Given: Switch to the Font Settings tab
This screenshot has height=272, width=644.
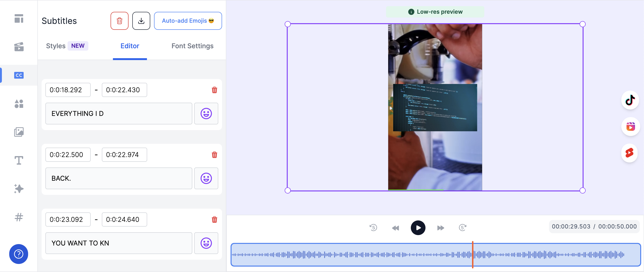Looking at the screenshot, I should pos(192,46).
